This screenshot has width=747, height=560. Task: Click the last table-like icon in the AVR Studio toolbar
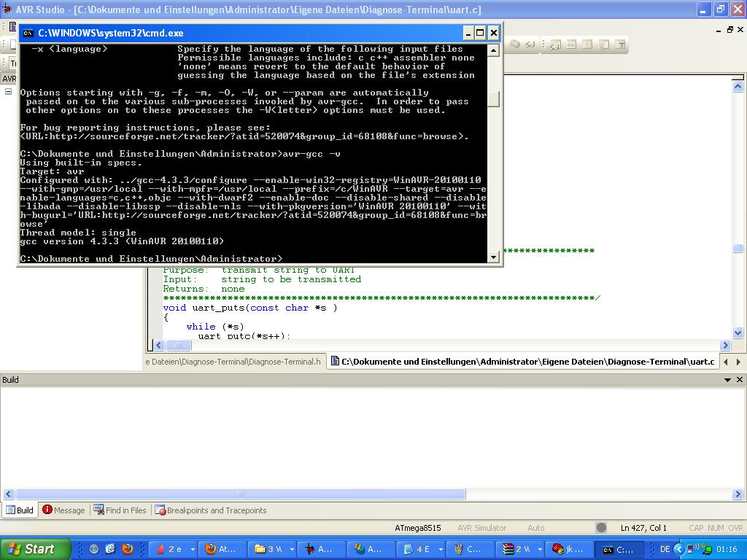(x=620, y=44)
